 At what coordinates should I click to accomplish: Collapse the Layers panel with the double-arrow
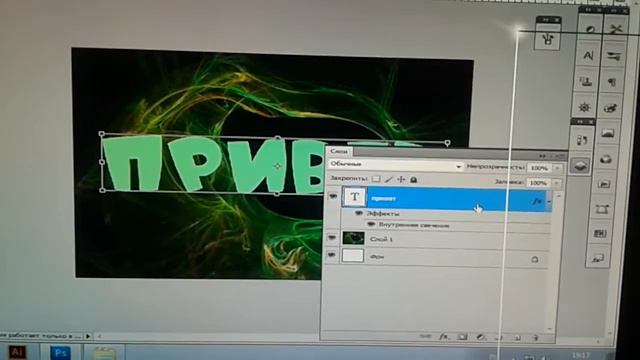pyautogui.click(x=542, y=156)
